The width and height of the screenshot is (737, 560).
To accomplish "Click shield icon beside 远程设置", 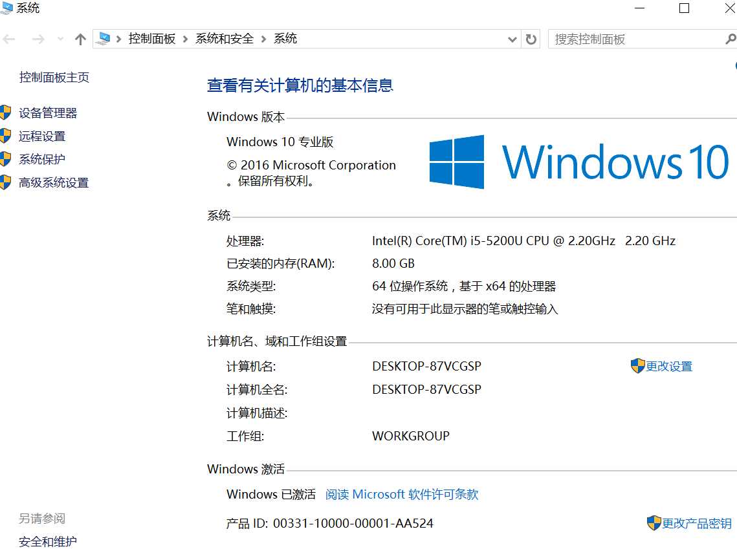I will pos(6,136).
